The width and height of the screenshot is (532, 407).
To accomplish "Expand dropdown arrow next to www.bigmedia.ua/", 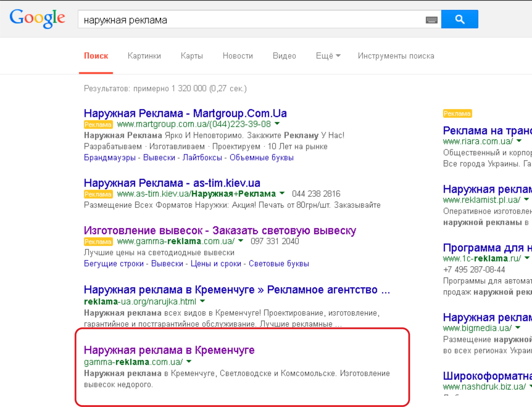I will (518, 328).
